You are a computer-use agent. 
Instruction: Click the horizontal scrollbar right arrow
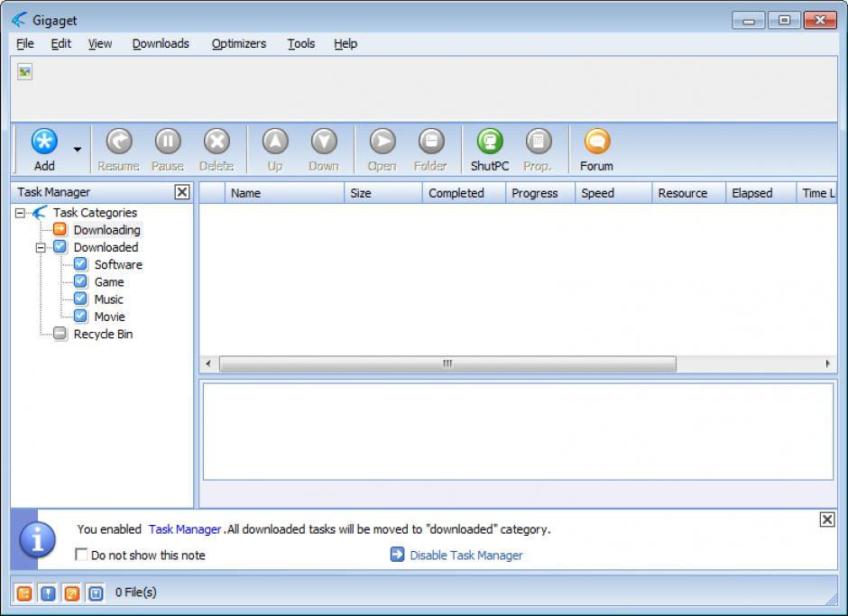pos(827,363)
